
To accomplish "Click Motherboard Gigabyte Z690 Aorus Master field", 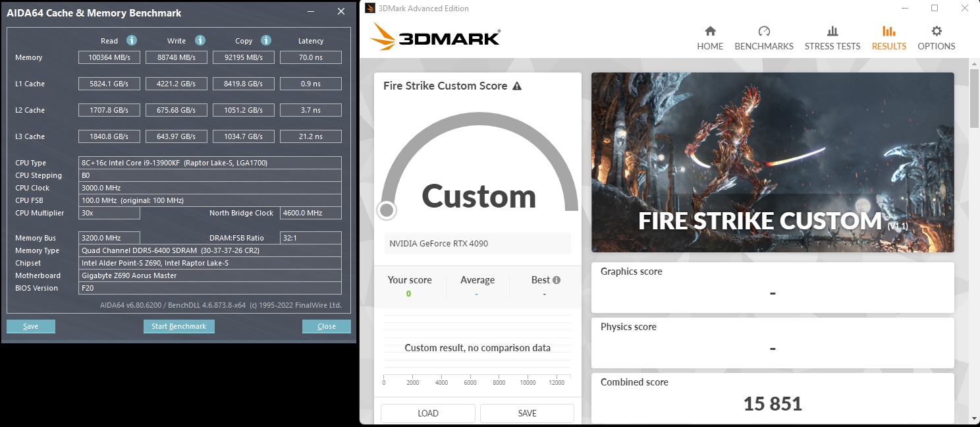I will coord(210,275).
